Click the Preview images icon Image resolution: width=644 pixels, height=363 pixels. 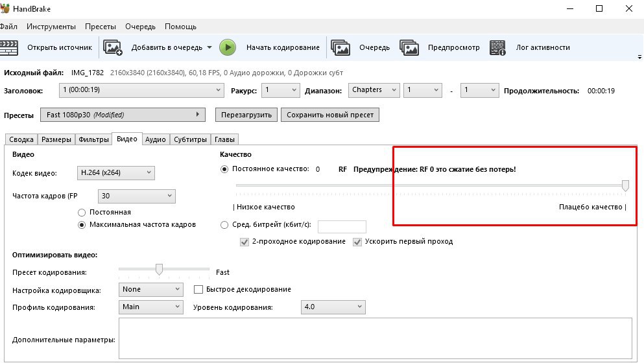409,47
